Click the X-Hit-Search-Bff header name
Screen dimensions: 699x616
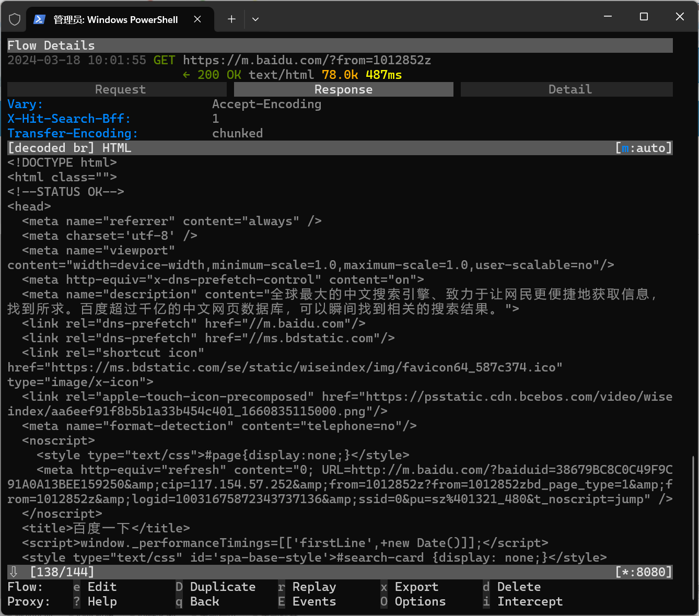(x=69, y=119)
